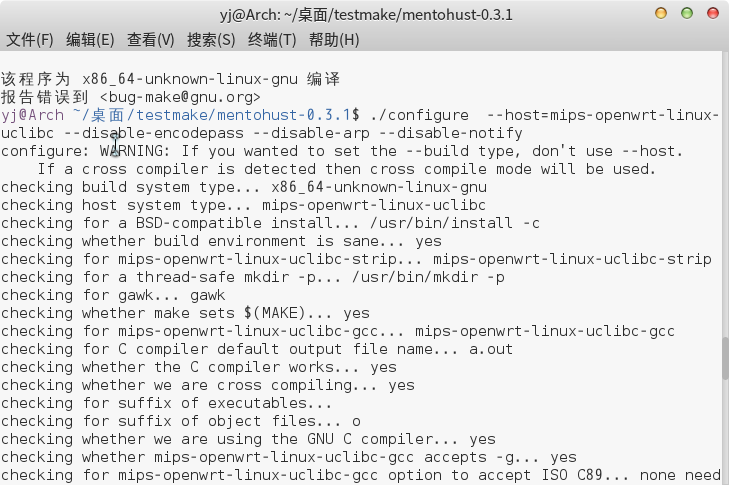Click the a.out file name text
The height and width of the screenshot is (485, 729).
(x=491, y=349)
